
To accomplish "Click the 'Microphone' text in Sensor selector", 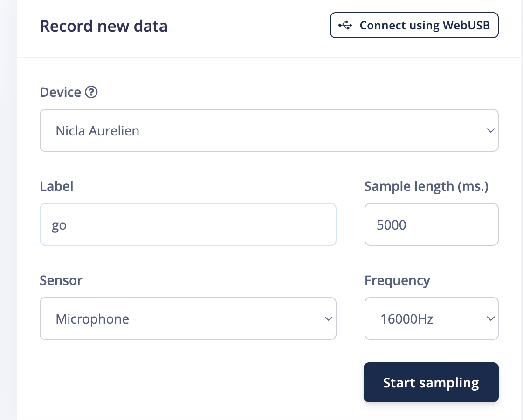I will pyautogui.click(x=92, y=319).
